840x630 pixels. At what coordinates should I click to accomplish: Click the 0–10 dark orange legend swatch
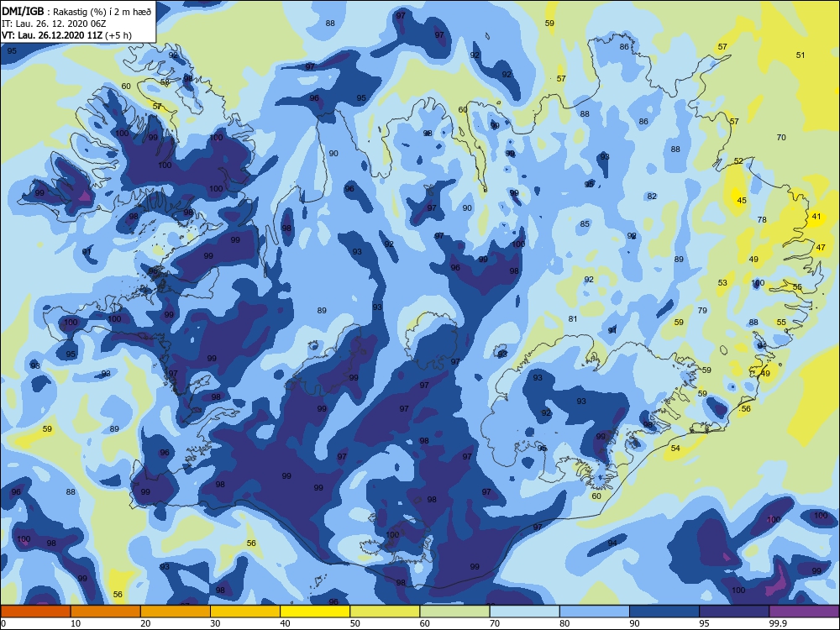pyautogui.click(x=35, y=612)
